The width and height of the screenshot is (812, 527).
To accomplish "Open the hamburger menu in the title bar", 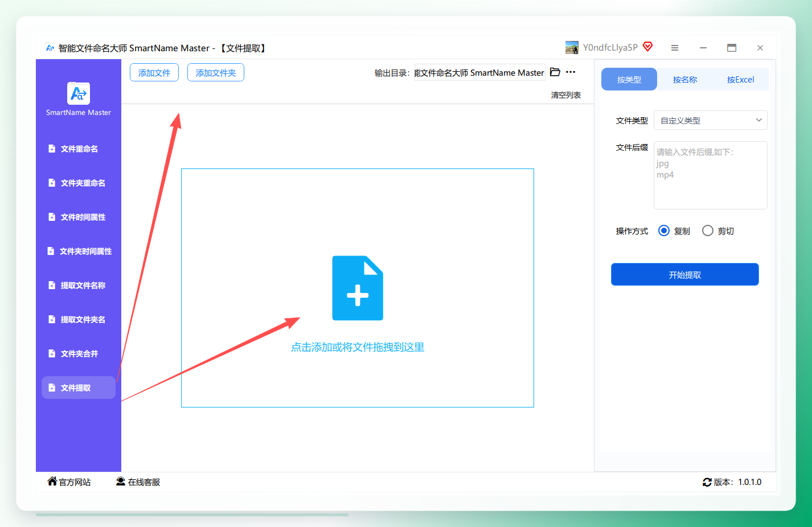I will [675, 48].
